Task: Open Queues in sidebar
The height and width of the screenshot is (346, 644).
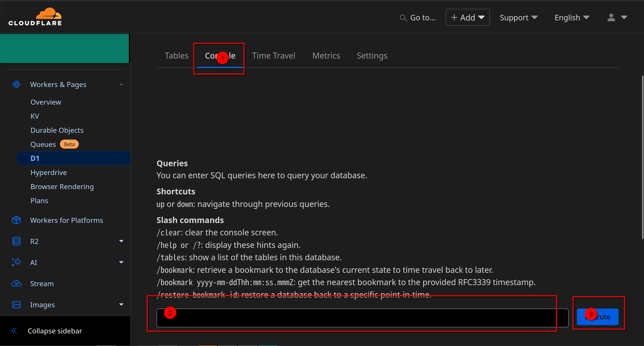Action: click(43, 144)
